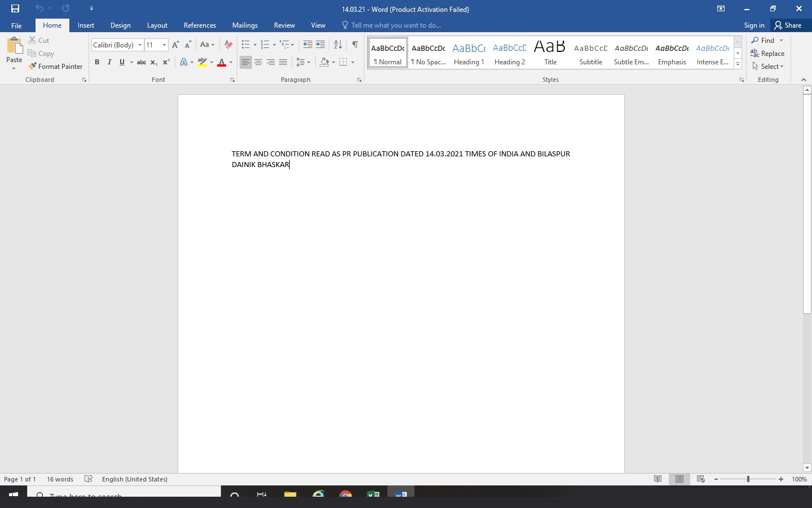Apply the Subtitle style
Screen dimensions: 812x508
pos(591,53)
